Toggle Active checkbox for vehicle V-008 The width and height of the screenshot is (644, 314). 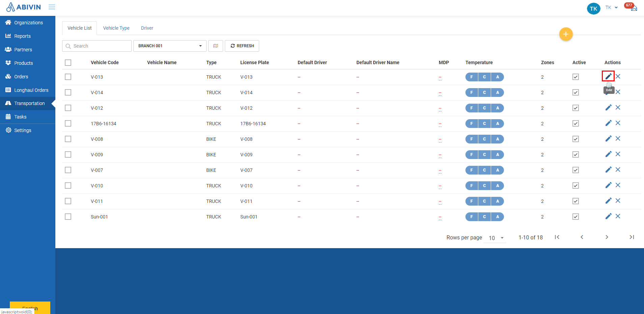(x=576, y=139)
